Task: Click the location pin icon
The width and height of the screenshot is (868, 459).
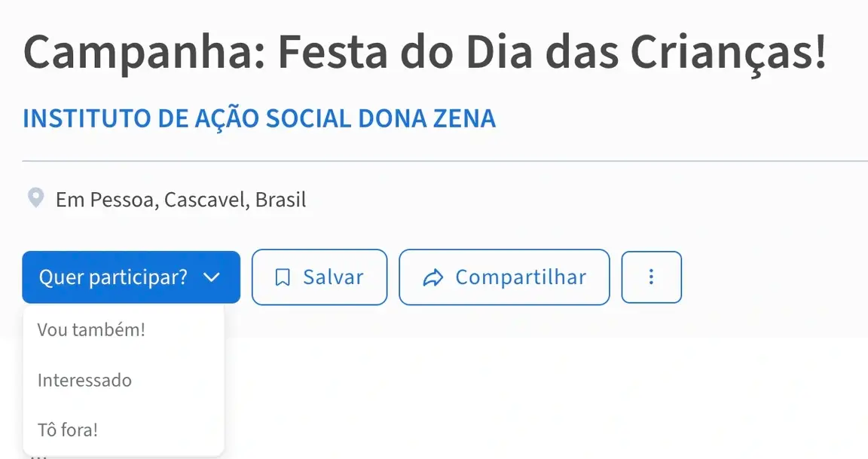Action: pyautogui.click(x=35, y=199)
